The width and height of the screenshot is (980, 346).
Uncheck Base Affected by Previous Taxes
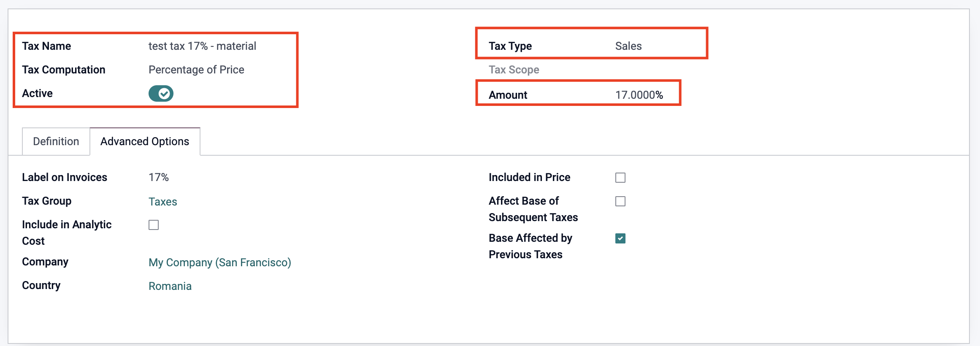point(620,238)
